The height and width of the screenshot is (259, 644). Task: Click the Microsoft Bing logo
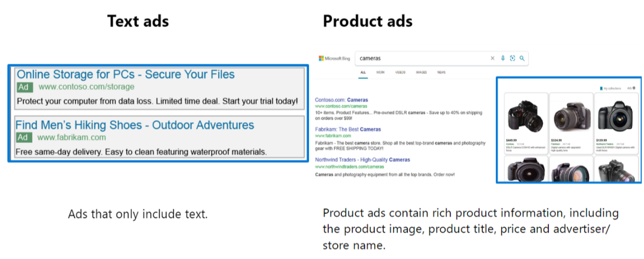pos(334,58)
